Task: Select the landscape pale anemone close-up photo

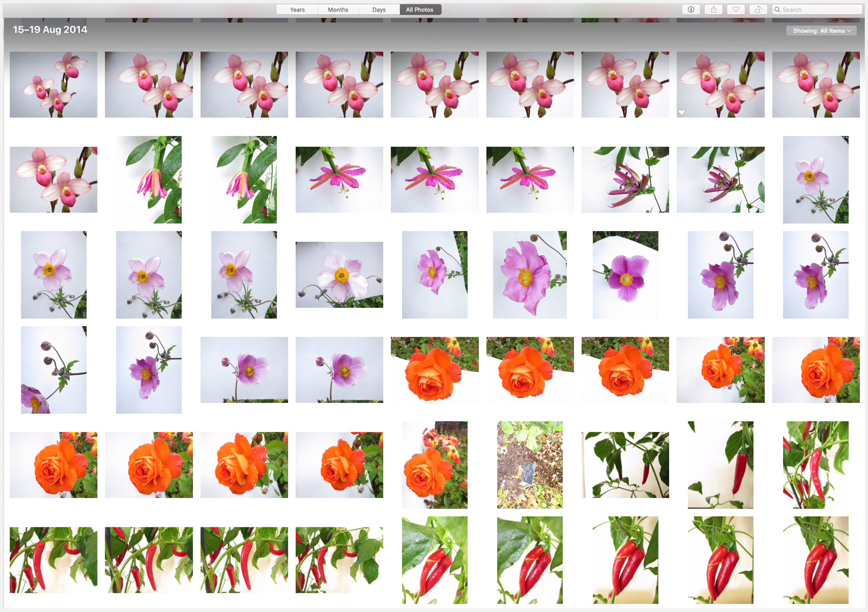Action: tap(339, 275)
